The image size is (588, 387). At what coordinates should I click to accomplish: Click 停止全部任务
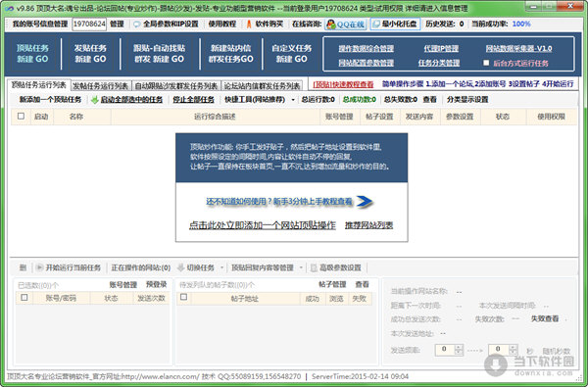[x=193, y=100]
